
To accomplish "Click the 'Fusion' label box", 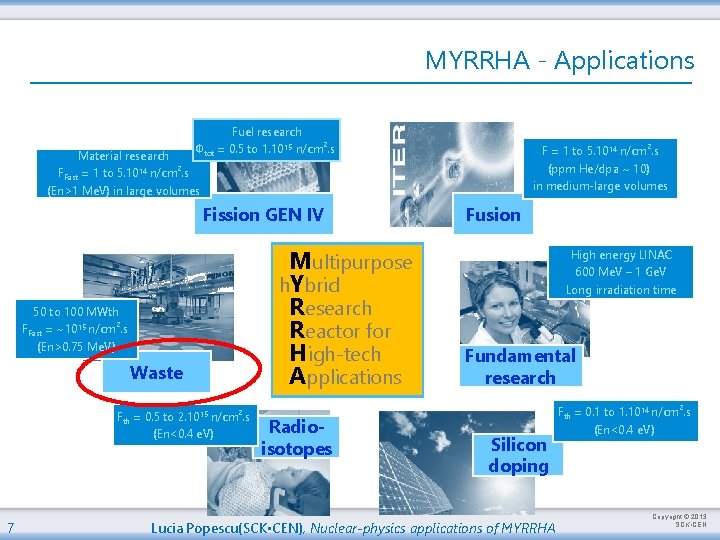I will [x=493, y=214].
